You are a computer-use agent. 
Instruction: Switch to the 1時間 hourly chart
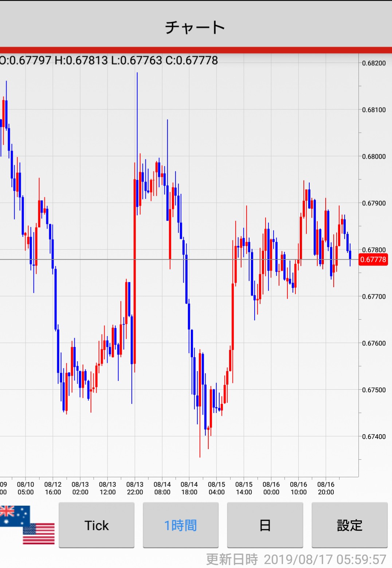coord(181,525)
